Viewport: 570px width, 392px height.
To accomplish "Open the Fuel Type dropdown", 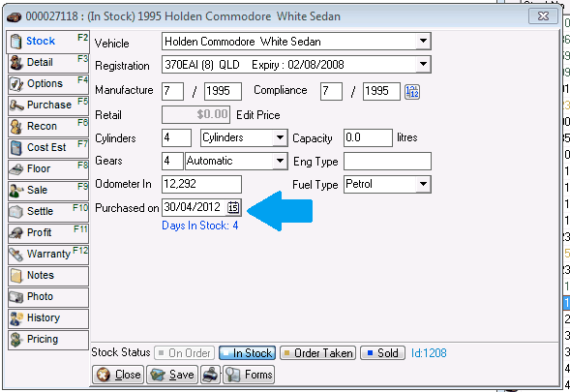I will point(423,184).
